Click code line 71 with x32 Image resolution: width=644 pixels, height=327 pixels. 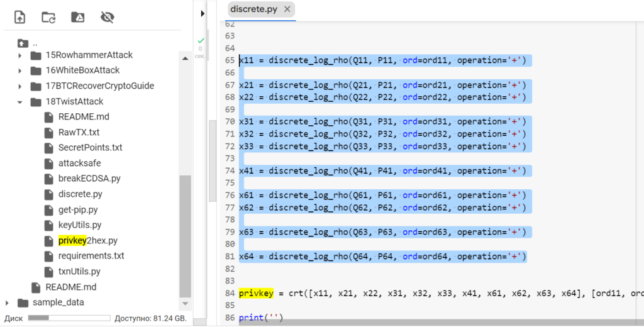(x=382, y=134)
